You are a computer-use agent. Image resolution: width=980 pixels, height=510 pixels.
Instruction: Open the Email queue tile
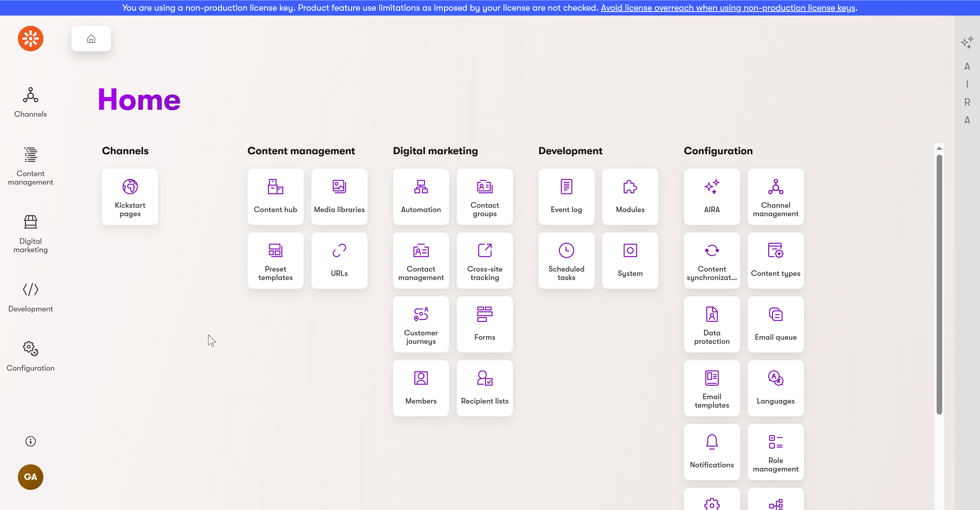coord(775,324)
